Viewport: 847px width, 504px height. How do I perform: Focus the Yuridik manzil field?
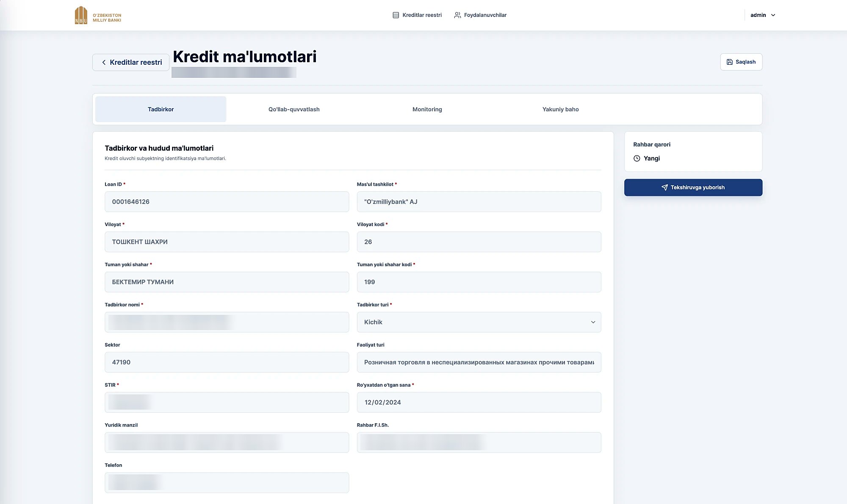pyautogui.click(x=227, y=442)
